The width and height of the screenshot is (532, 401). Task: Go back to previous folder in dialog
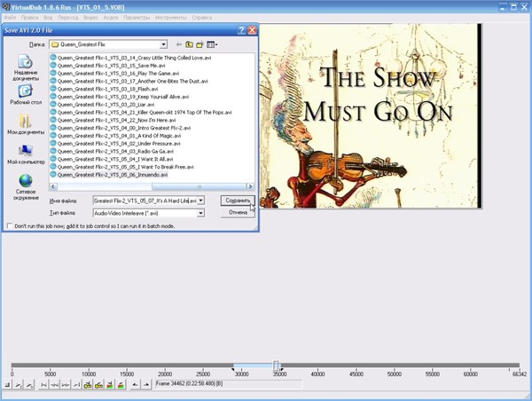pyautogui.click(x=179, y=44)
